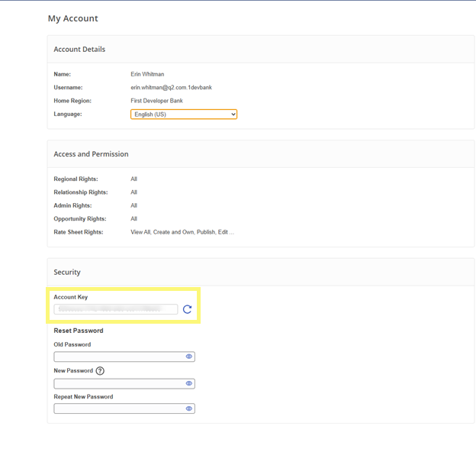
Task: Click the First Developer Bank home region
Action: (x=156, y=101)
